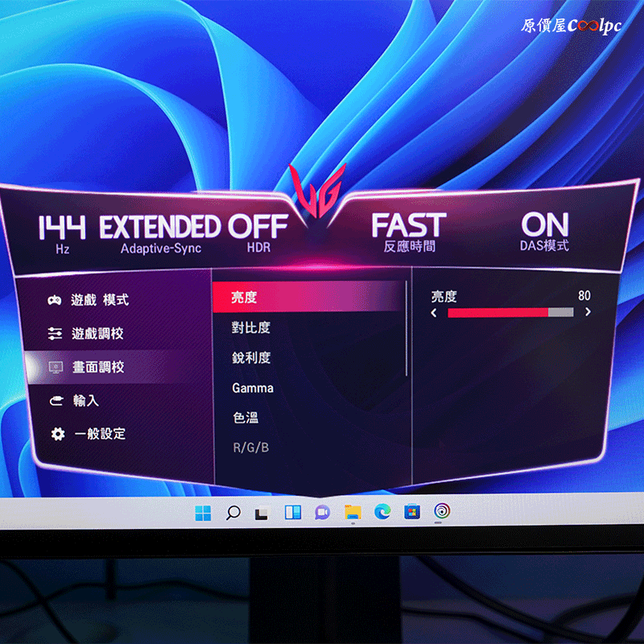Viewport: 644px width, 644px height.
Task: Decrease brightness with left arrow
Action: 434,313
